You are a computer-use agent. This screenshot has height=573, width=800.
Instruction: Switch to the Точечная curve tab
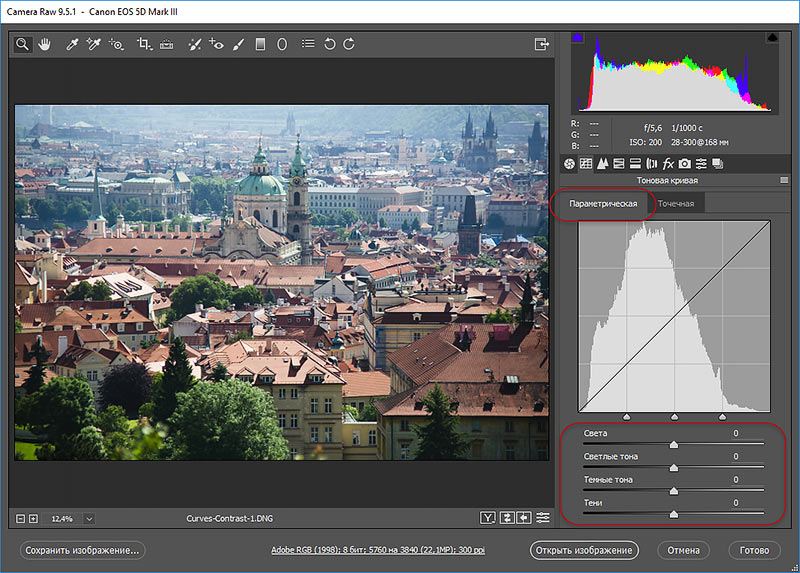point(676,203)
